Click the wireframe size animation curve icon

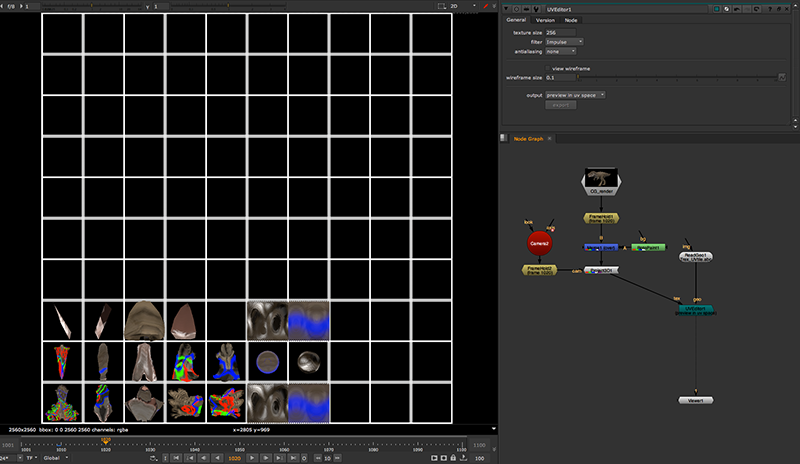point(782,77)
